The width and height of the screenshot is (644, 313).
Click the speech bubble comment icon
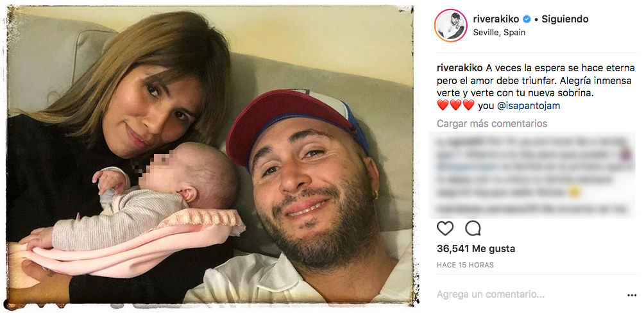(x=473, y=228)
